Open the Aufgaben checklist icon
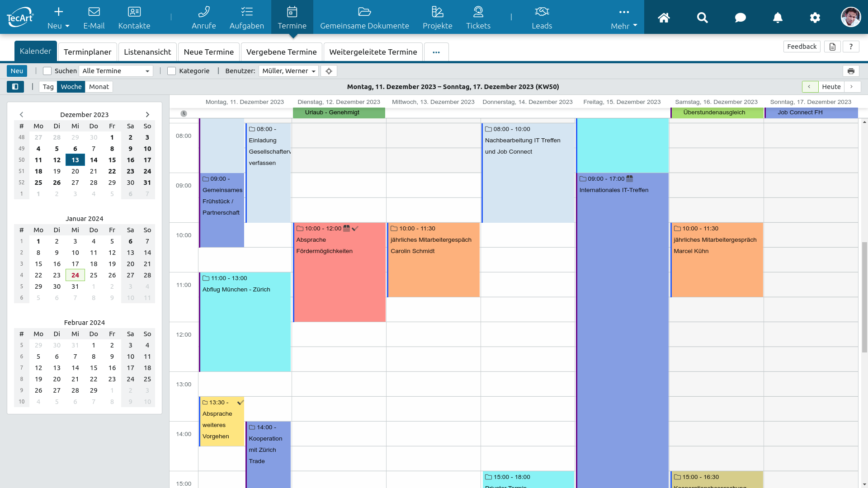868x488 pixels. point(246,12)
